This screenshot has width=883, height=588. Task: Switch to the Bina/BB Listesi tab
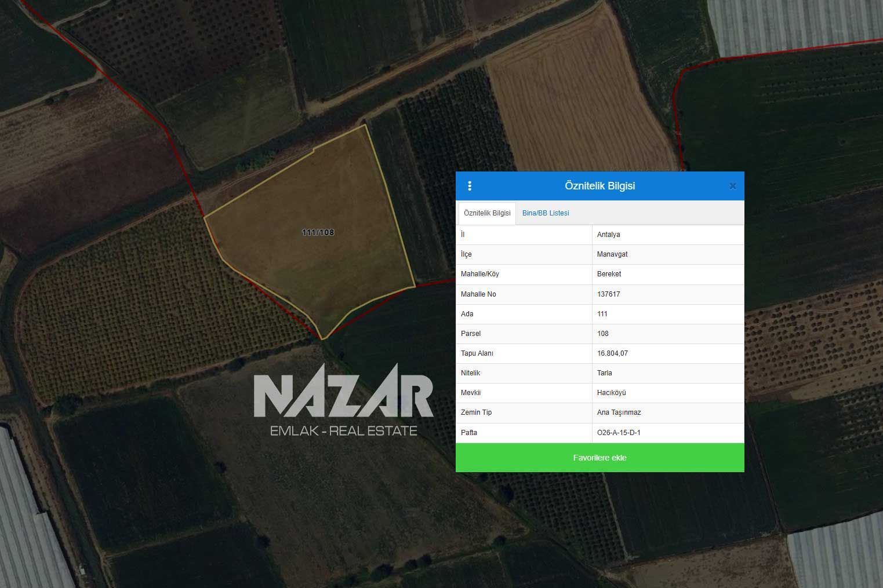coord(546,213)
